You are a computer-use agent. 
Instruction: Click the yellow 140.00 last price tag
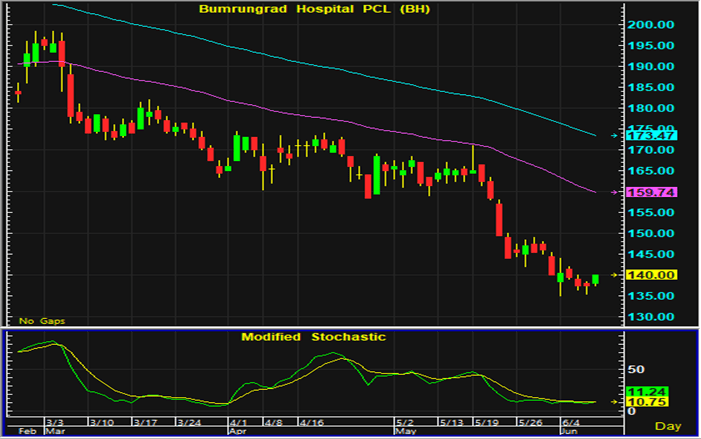(650, 274)
